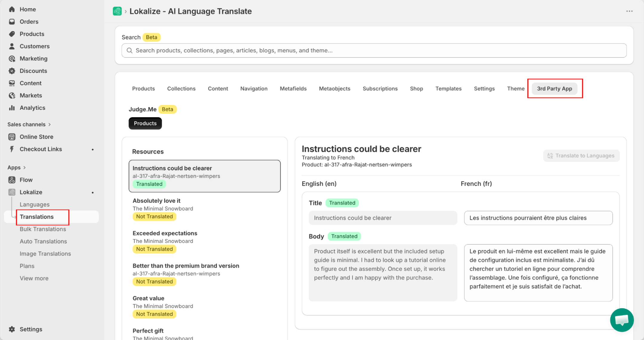This screenshot has width=644, height=340.
Task: Open the three-dot more options menu
Action: pos(629,11)
